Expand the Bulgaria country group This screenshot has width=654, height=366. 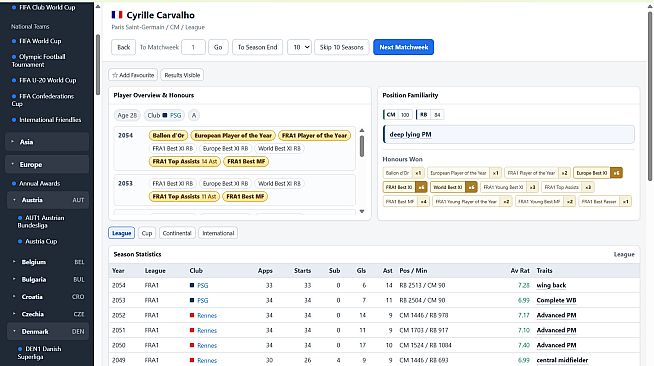tap(47, 279)
